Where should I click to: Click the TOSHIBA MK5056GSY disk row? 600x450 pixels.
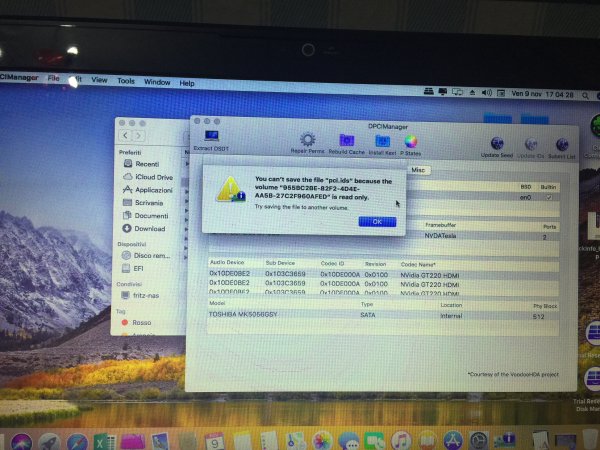tap(383, 315)
